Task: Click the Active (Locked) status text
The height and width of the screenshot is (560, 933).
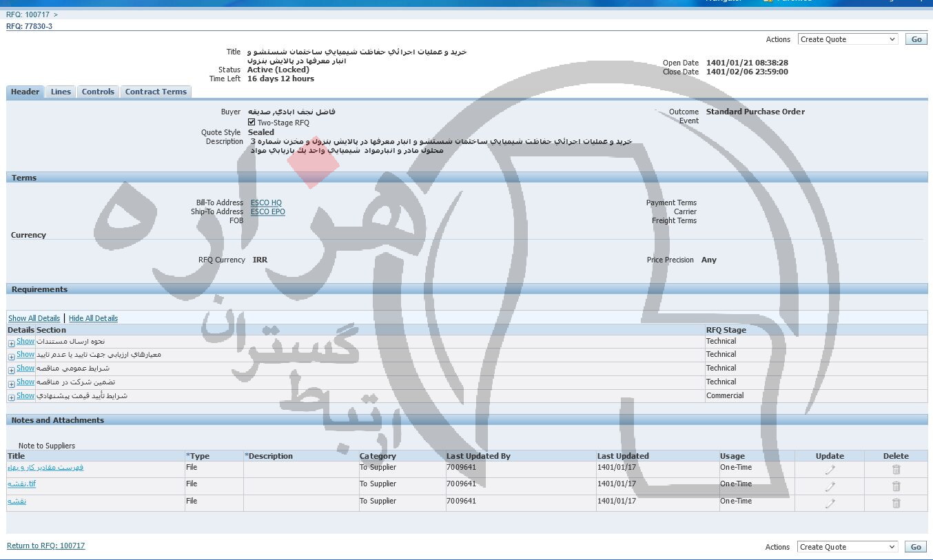Action: 278,70
